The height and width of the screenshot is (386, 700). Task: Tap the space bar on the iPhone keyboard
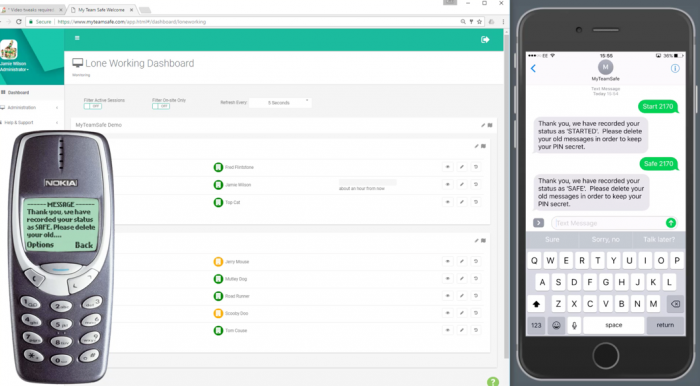tap(614, 325)
